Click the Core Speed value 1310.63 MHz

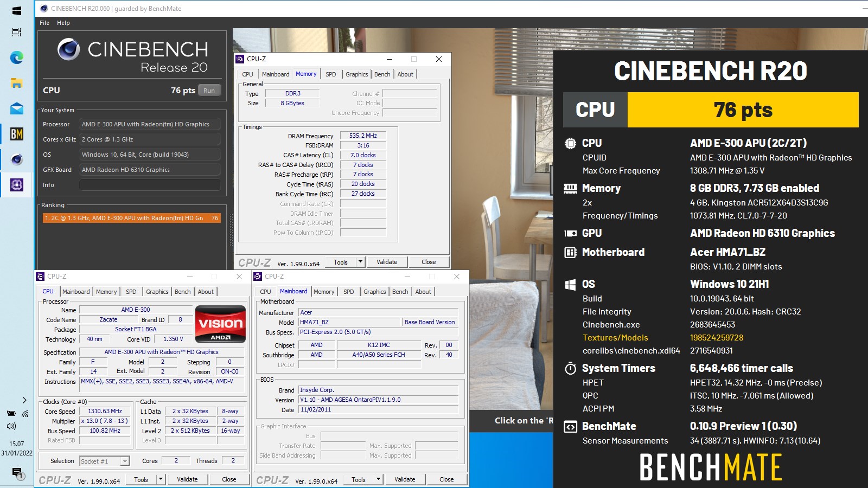point(105,412)
